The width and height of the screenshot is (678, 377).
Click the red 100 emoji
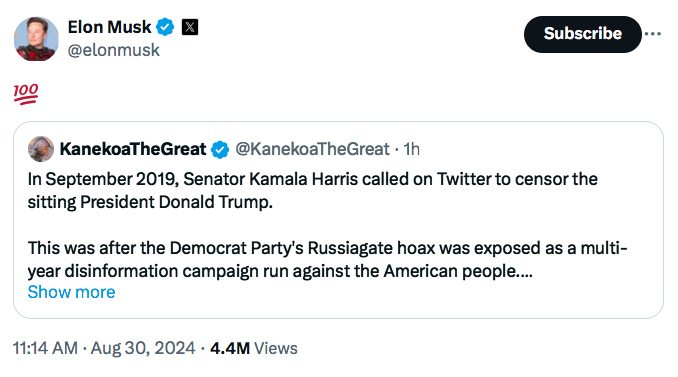(x=26, y=94)
